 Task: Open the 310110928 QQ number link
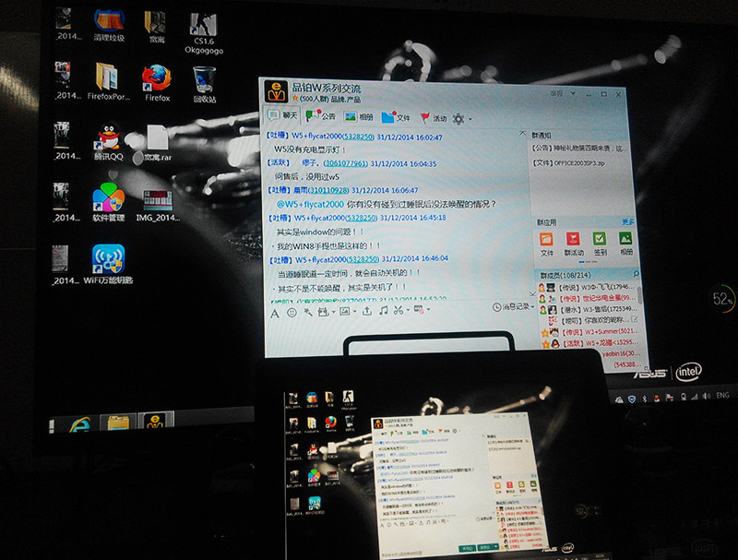pos(328,191)
